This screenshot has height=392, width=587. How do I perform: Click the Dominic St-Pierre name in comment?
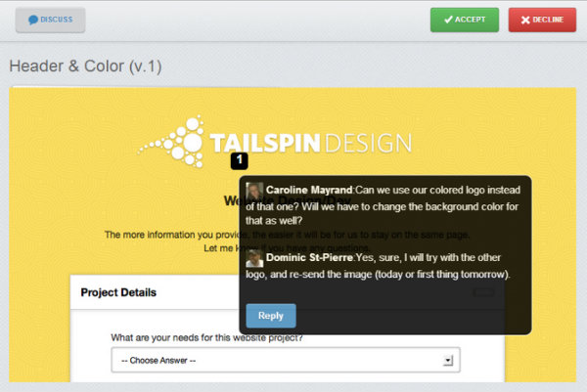pyautogui.click(x=309, y=258)
